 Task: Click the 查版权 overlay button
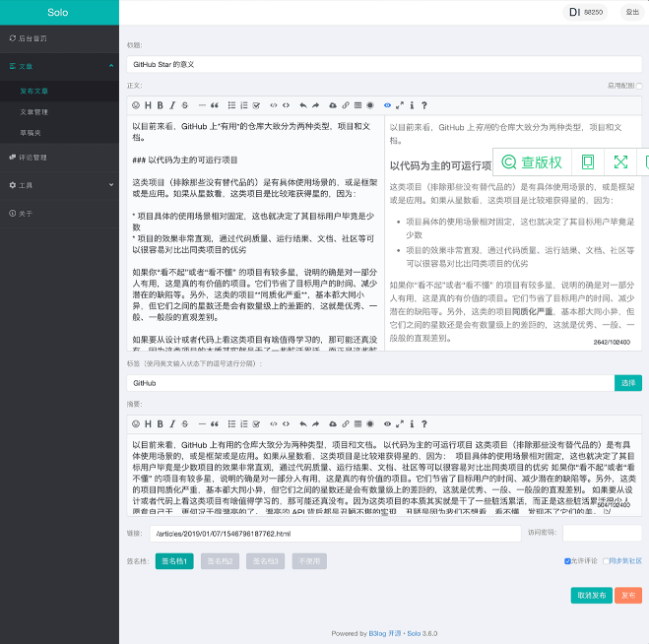pyautogui.click(x=532, y=161)
